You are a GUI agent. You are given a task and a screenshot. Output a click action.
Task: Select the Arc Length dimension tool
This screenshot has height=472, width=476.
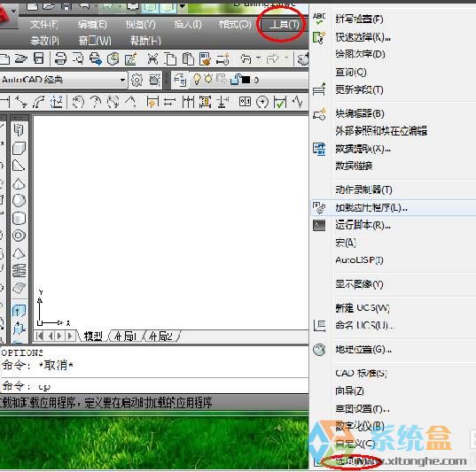coord(38,102)
